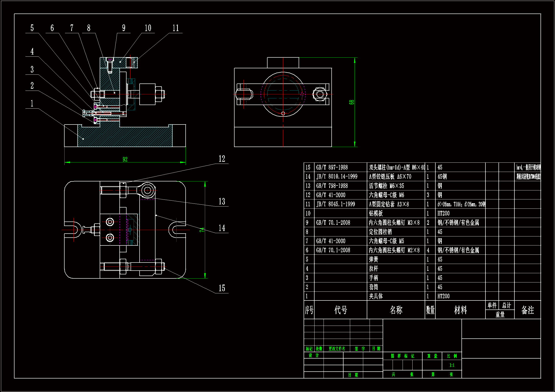Click JB/T 8045.1-1999 standard code cell
The width and height of the screenshot is (555, 392).
click(x=335, y=204)
